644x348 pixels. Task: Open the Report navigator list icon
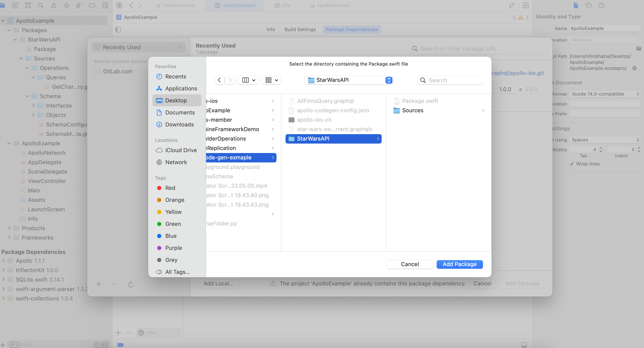click(105, 5)
